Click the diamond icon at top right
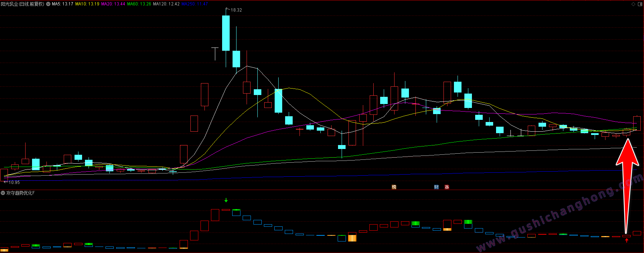Viewport: 644px width, 253px height. (634, 4)
